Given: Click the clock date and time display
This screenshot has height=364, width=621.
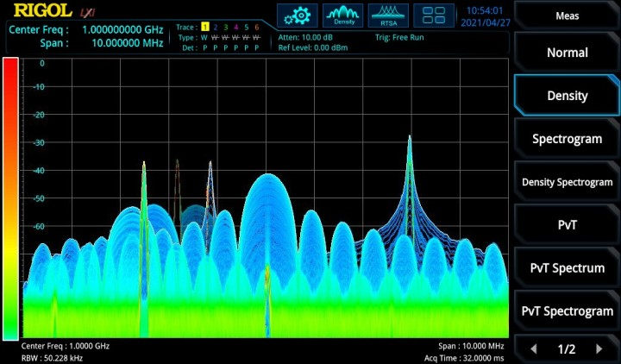Looking at the screenshot, I should pos(484,16).
